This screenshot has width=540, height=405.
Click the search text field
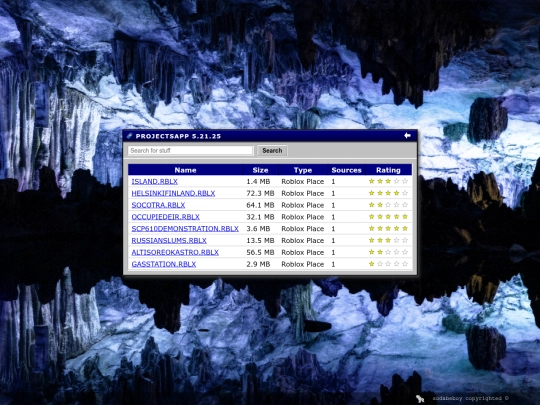pos(190,150)
